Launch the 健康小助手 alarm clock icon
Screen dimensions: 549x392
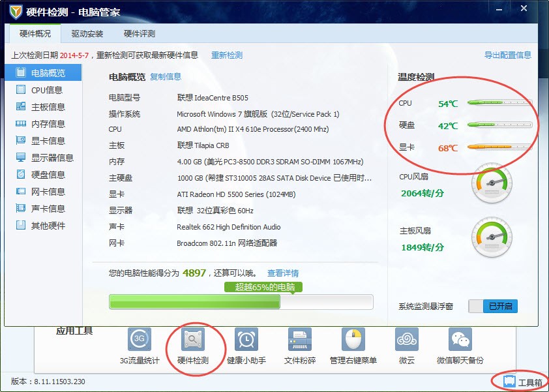click(246, 339)
